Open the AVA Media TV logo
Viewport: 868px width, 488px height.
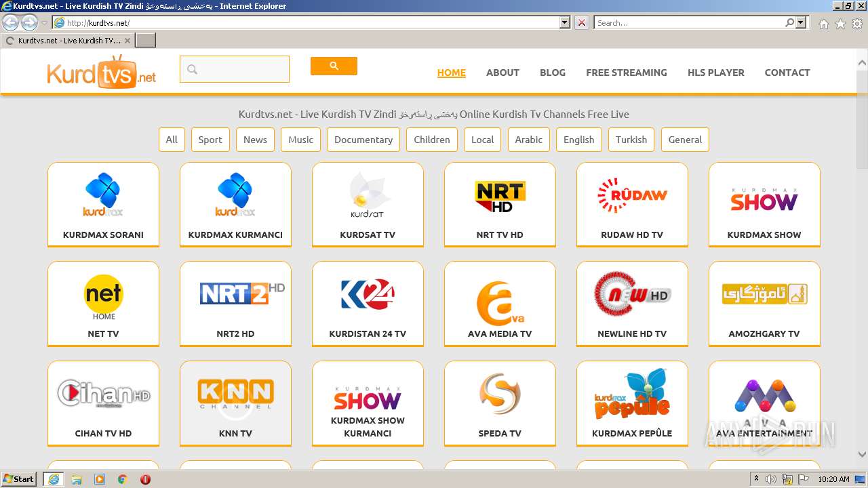[500, 304]
